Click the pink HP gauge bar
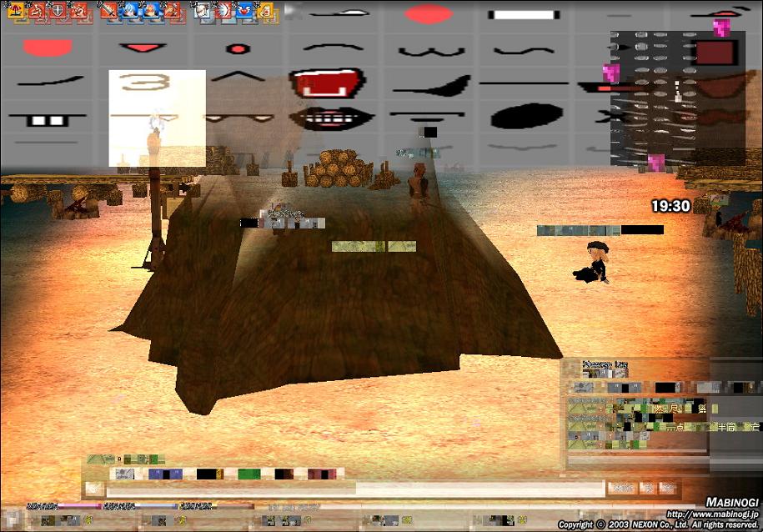The height and width of the screenshot is (532, 763). click(64, 506)
